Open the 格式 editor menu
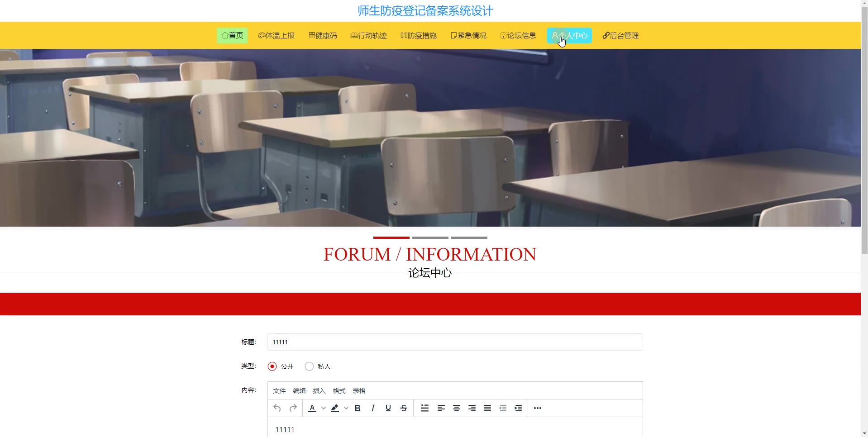 pyautogui.click(x=339, y=391)
